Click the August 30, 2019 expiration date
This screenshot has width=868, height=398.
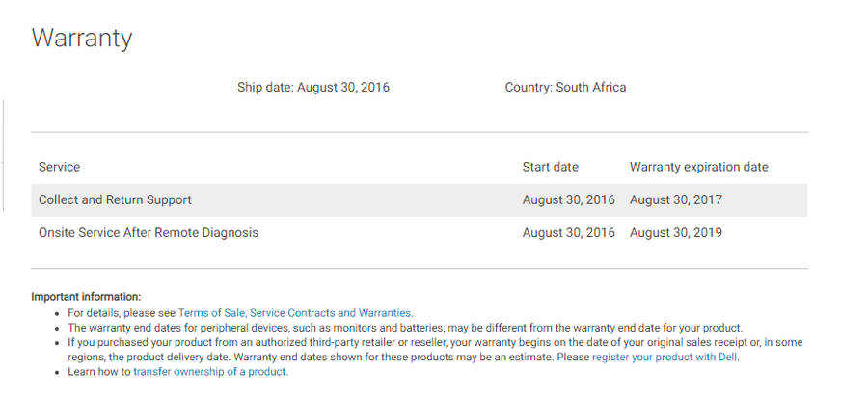(x=676, y=232)
